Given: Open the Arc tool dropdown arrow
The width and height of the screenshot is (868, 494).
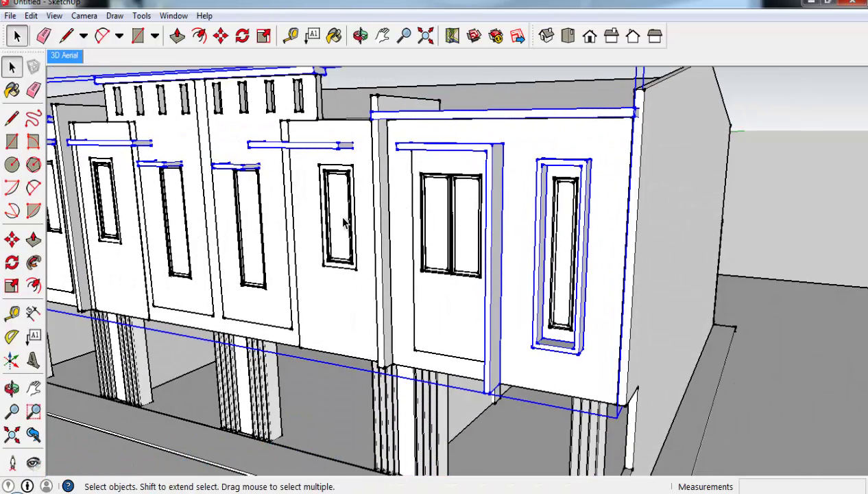Looking at the screenshot, I should [x=118, y=36].
